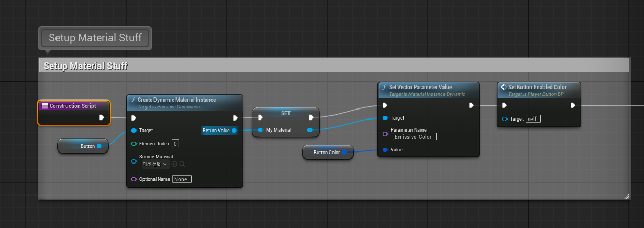The width and height of the screenshot is (644, 228).
Task: Click the Setup Material Stuff comment bubble
Action: [95, 38]
